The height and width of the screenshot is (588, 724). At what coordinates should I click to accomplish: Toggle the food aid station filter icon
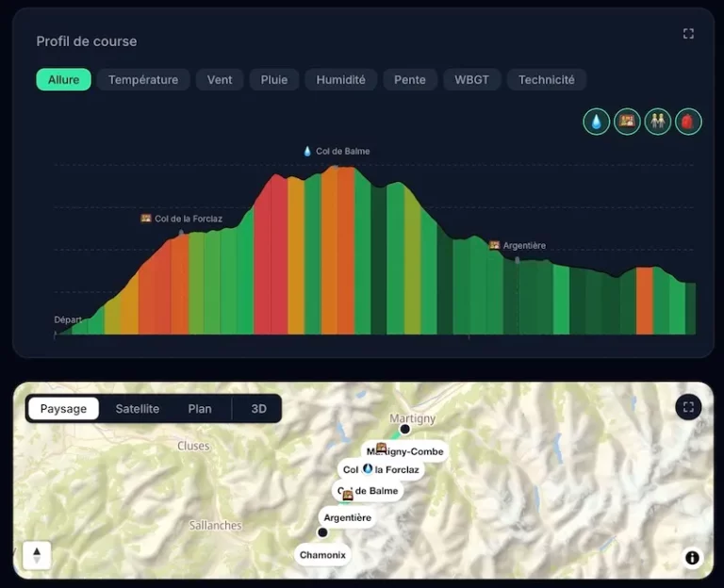[627, 122]
